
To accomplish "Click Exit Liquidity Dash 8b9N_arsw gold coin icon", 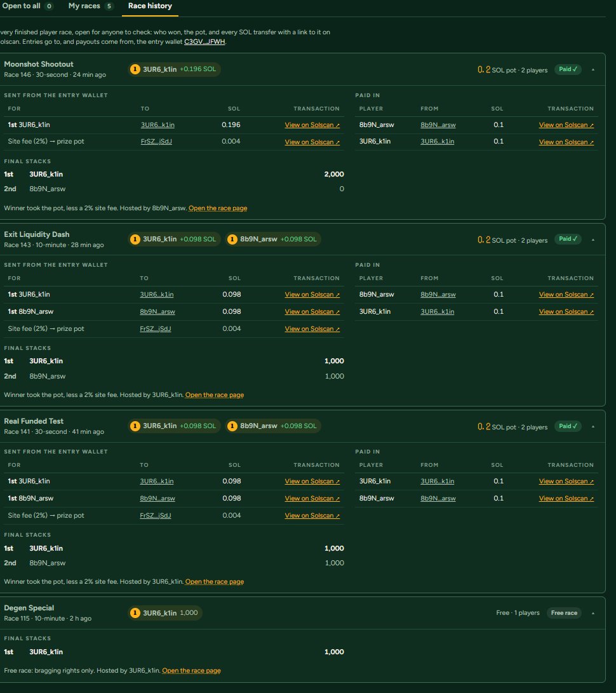I will [232, 239].
